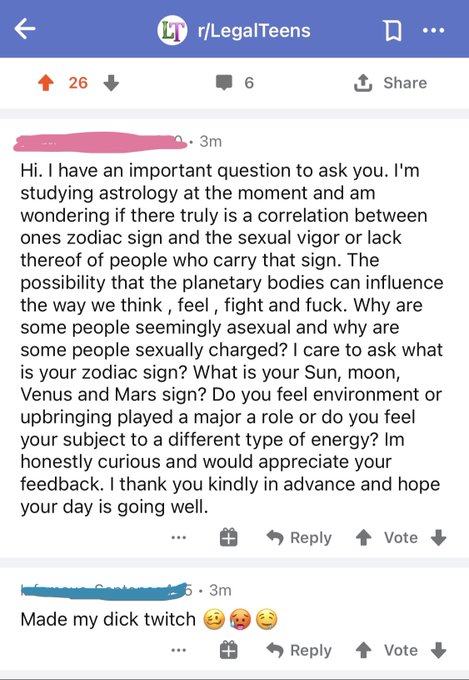
Task: Upvote the second comment
Action: tap(363, 651)
